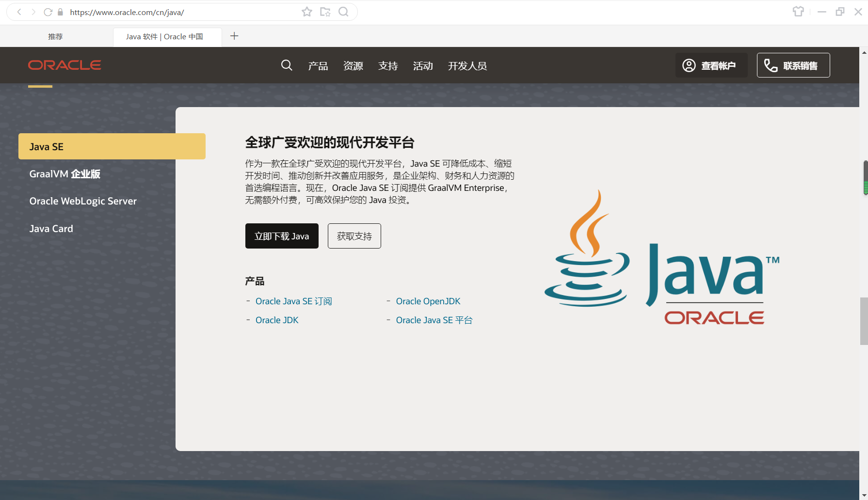868x500 pixels.
Task: Minimize the browser window
Action: (821, 12)
